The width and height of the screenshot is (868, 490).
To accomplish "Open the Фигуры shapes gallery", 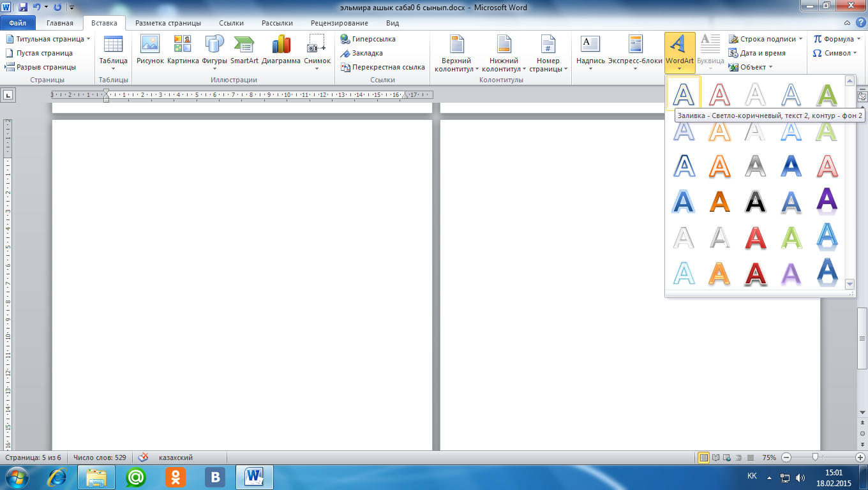I will (214, 54).
